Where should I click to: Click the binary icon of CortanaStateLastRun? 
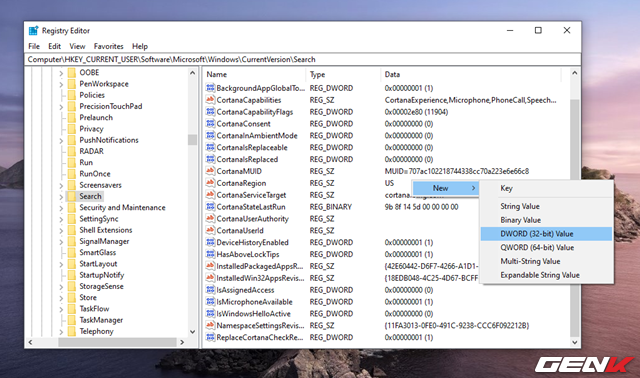pyautogui.click(x=210, y=207)
